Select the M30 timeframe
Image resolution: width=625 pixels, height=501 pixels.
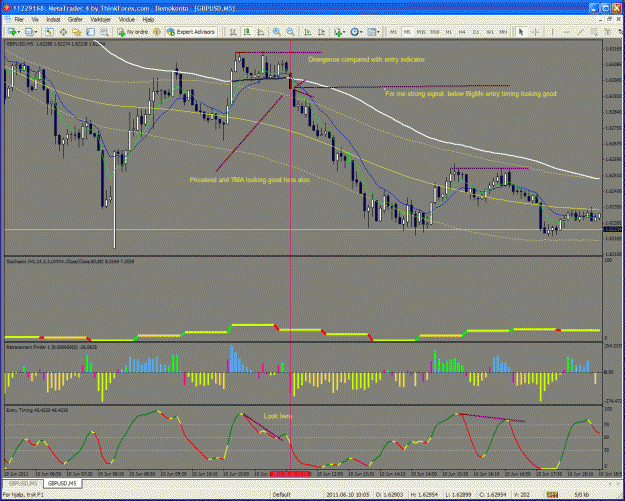pyautogui.click(x=434, y=32)
